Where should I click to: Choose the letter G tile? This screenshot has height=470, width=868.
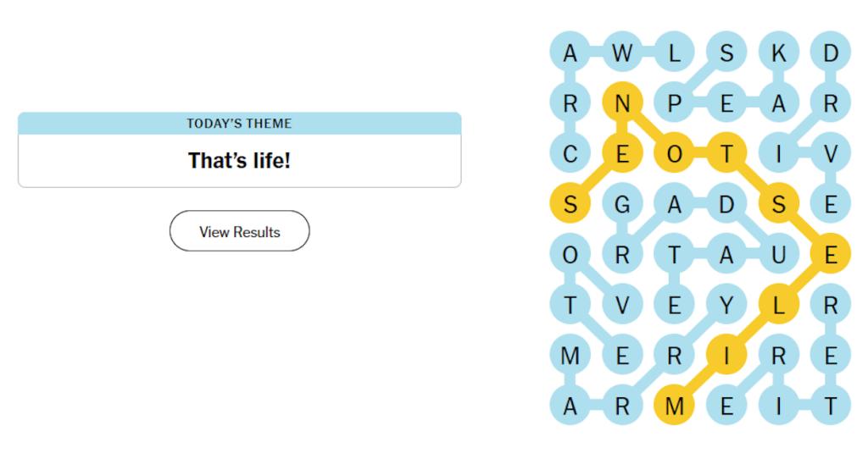(622, 204)
